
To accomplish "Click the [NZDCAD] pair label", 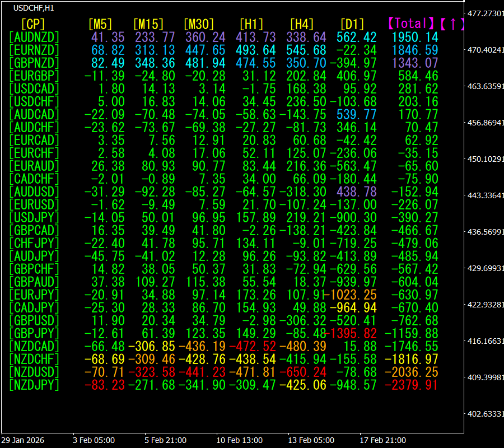I will click(34, 346).
